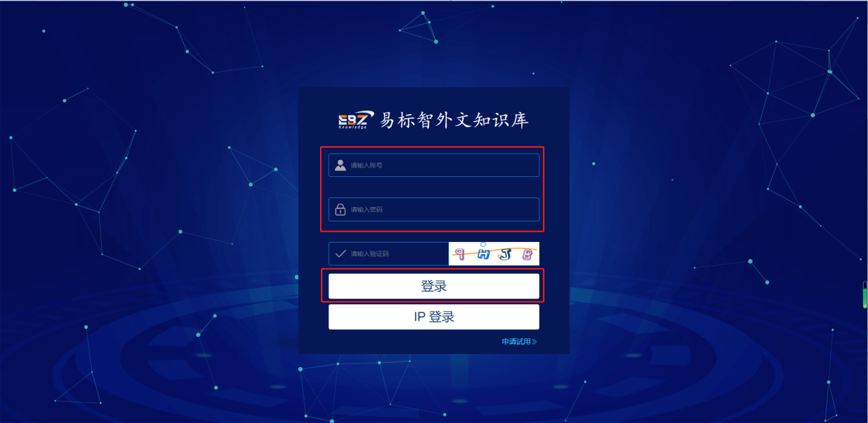Click the white 登录 login button
The width and height of the screenshot is (868, 423).
coord(434,286)
